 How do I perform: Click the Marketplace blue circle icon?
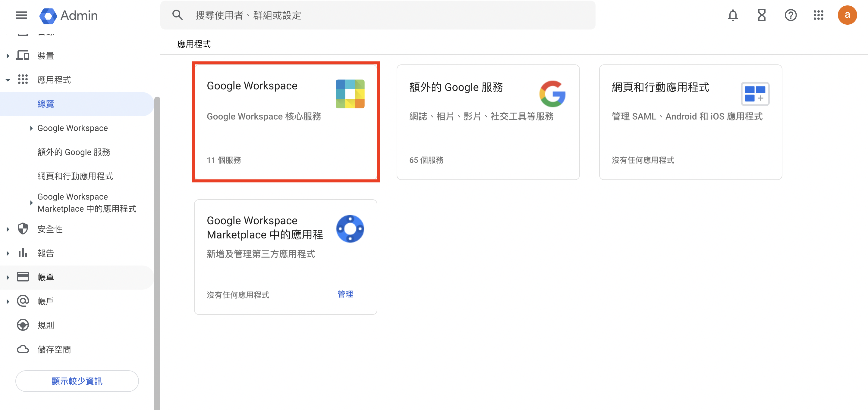point(350,229)
